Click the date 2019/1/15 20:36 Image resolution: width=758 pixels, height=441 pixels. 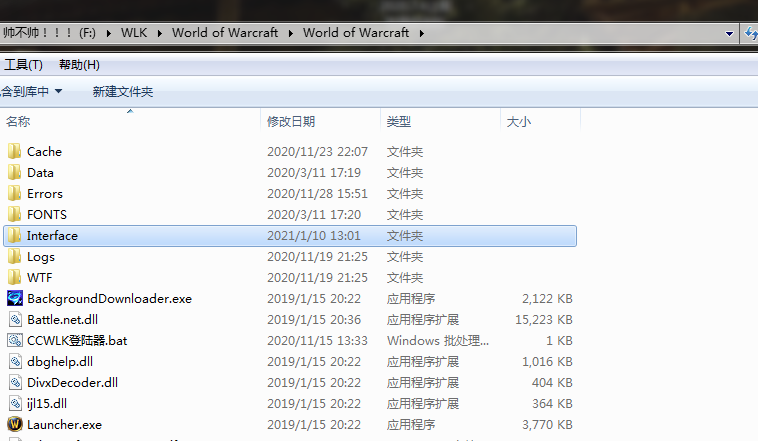pos(314,320)
